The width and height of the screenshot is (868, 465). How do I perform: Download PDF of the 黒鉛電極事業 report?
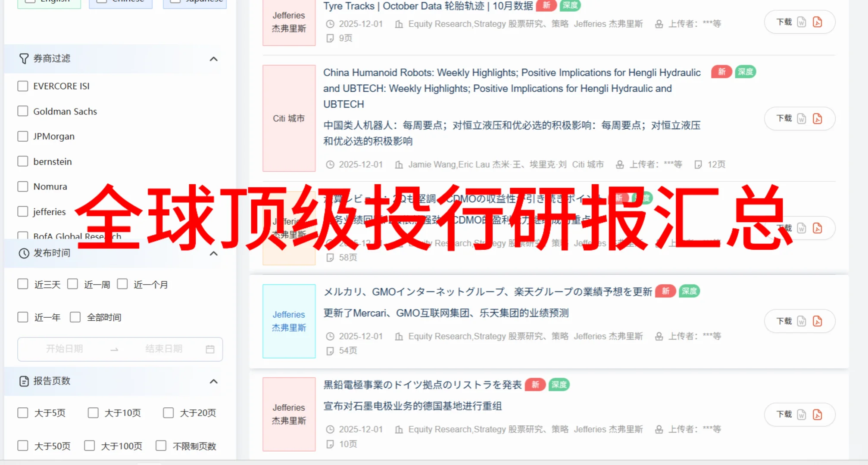818,414
